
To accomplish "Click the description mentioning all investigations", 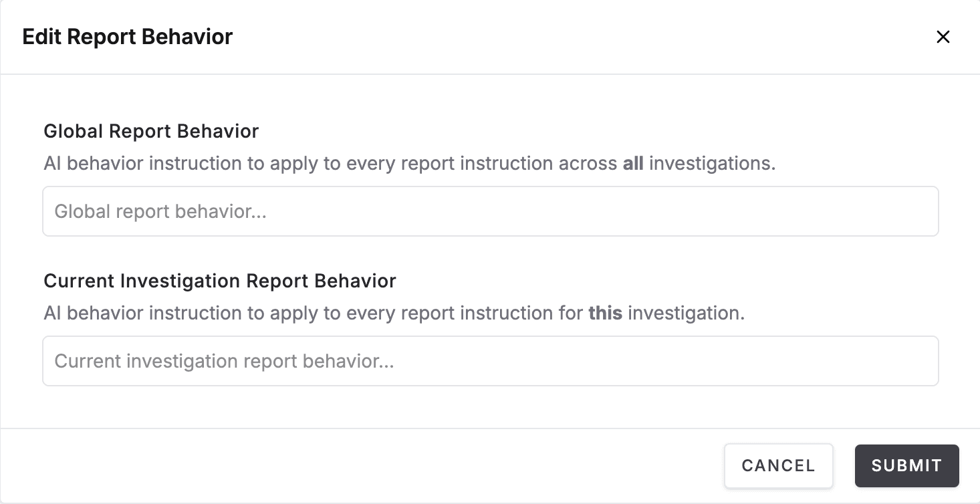I will 410,163.
